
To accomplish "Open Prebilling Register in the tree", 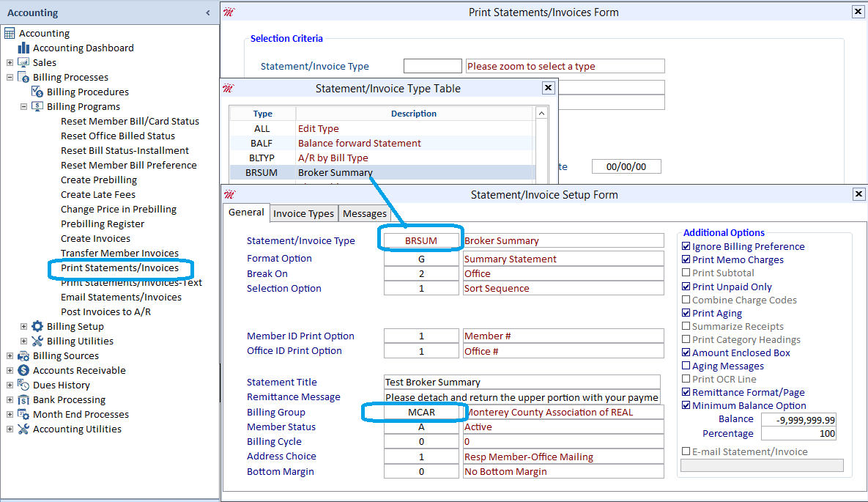I will point(103,224).
